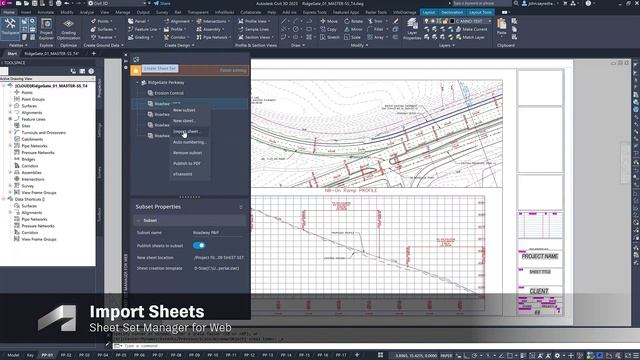Toggle the layer on/off light bulb
Image resolution: width=640 pixels, height=360 pixels.
(x=427, y=21)
